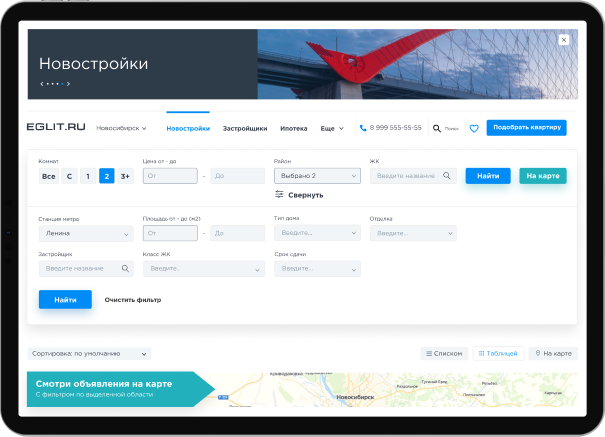605x437 pixels.
Task: Open the Район dropdown showing Выбрано 2
Action: click(x=316, y=176)
